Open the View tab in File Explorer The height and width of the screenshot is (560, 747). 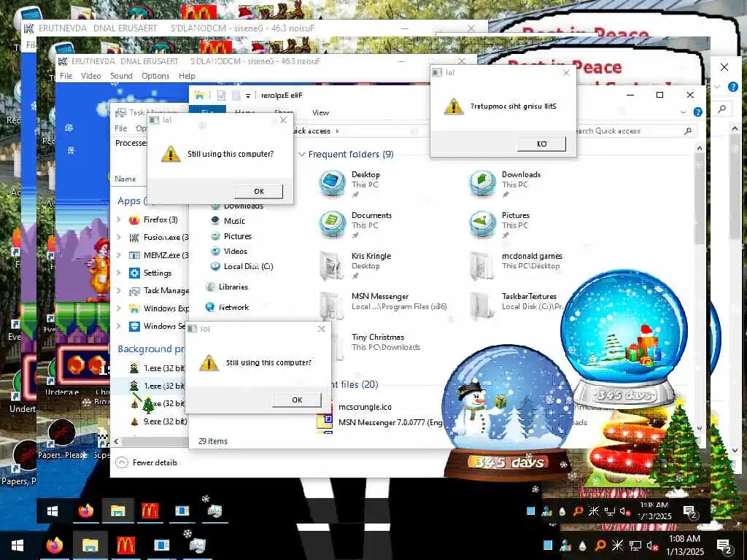[x=321, y=112]
